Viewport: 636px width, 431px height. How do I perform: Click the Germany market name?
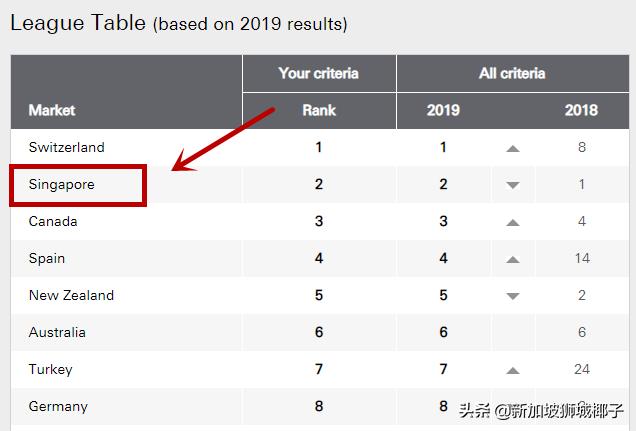(x=58, y=406)
